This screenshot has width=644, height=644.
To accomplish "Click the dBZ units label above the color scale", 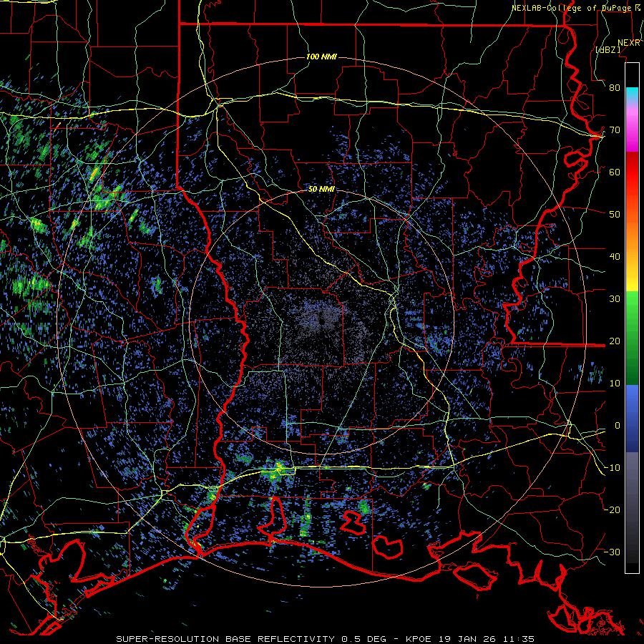I will pyautogui.click(x=608, y=49).
